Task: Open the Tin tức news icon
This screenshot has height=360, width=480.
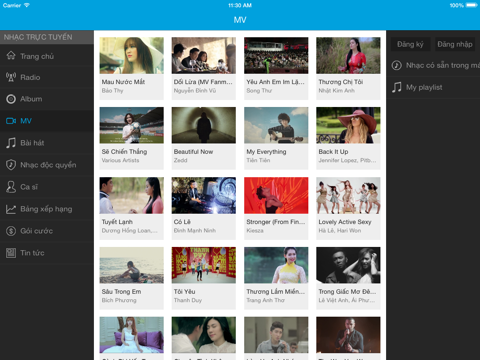Action: coord(11,253)
